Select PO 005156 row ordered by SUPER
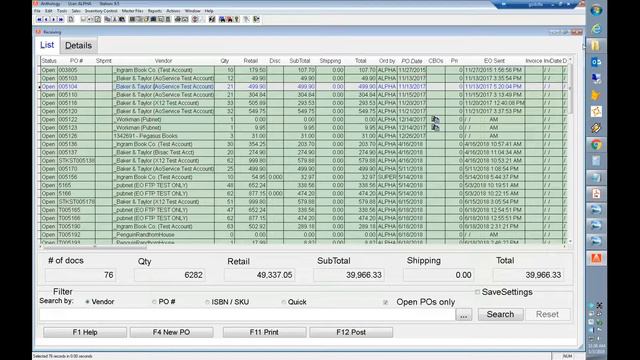 [303, 177]
